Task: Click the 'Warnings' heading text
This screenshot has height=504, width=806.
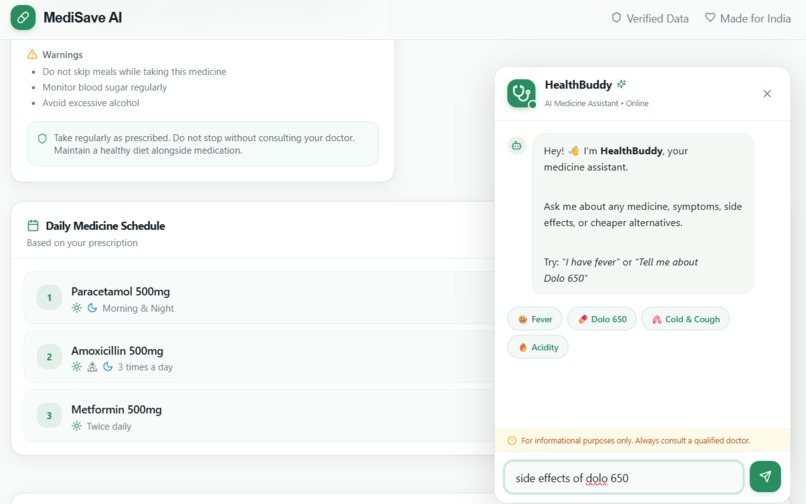Action: click(62, 55)
